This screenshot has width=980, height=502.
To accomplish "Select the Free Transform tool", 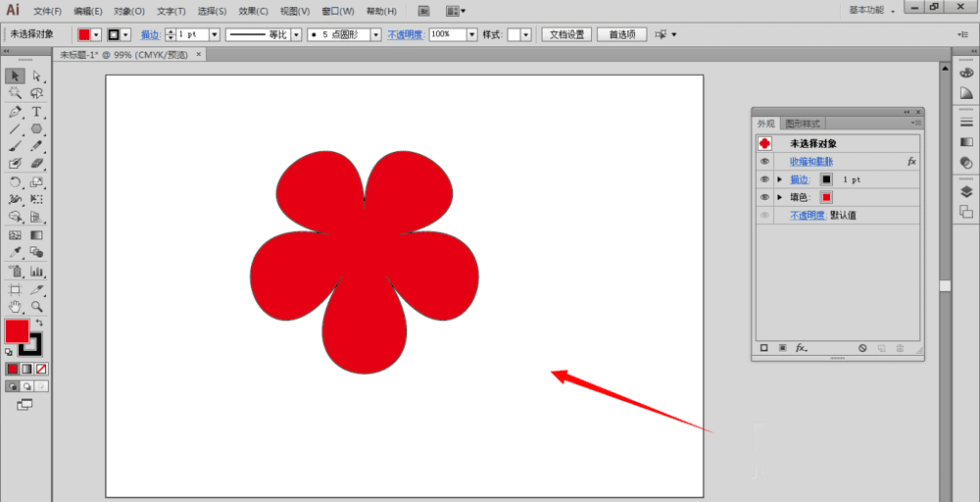I will coord(37,199).
